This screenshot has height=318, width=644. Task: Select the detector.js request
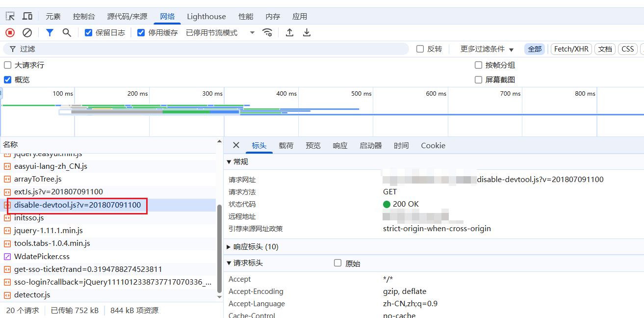pyautogui.click(x=32, y=295)
